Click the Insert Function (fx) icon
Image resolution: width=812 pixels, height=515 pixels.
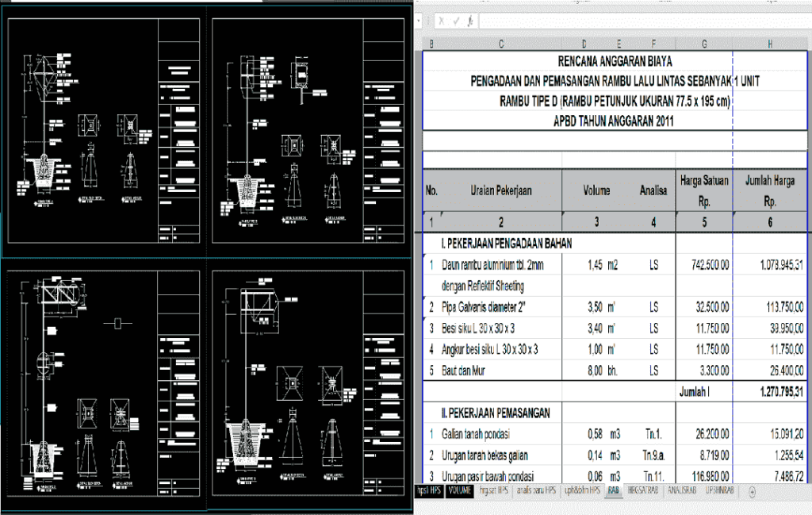pyautogui.click(x=470, y=19)
